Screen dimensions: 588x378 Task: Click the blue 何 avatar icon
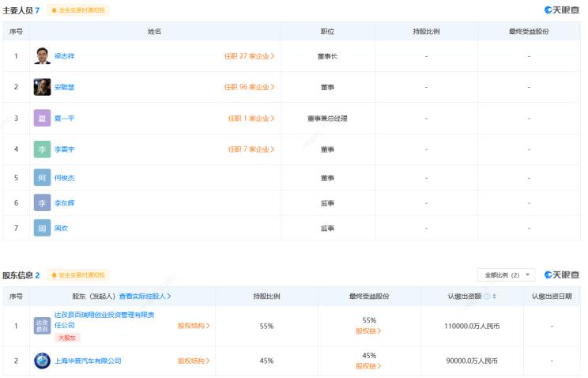(x=42, y=178)
